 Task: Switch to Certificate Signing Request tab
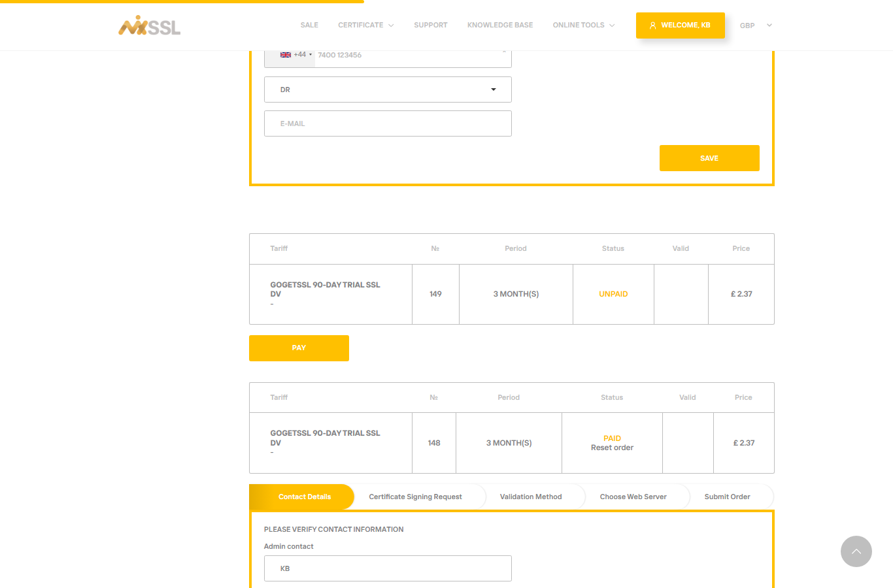pyautogui.click(x=415, y=497)
